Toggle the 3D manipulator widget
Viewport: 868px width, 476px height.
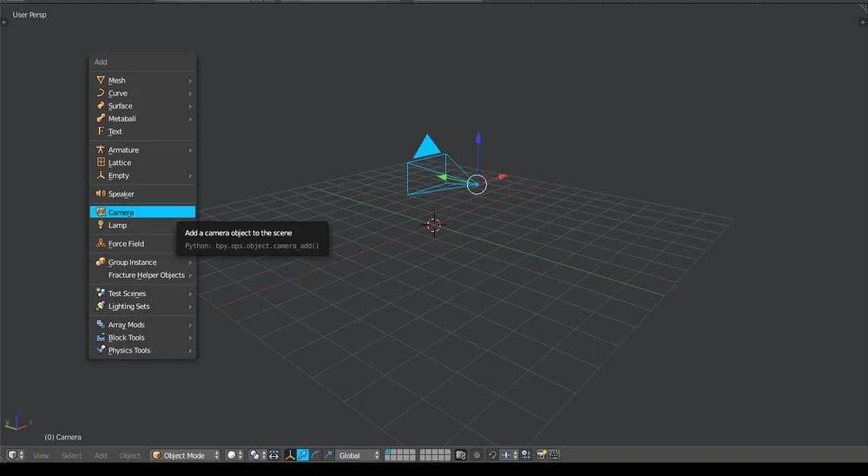tap(290, 455)
